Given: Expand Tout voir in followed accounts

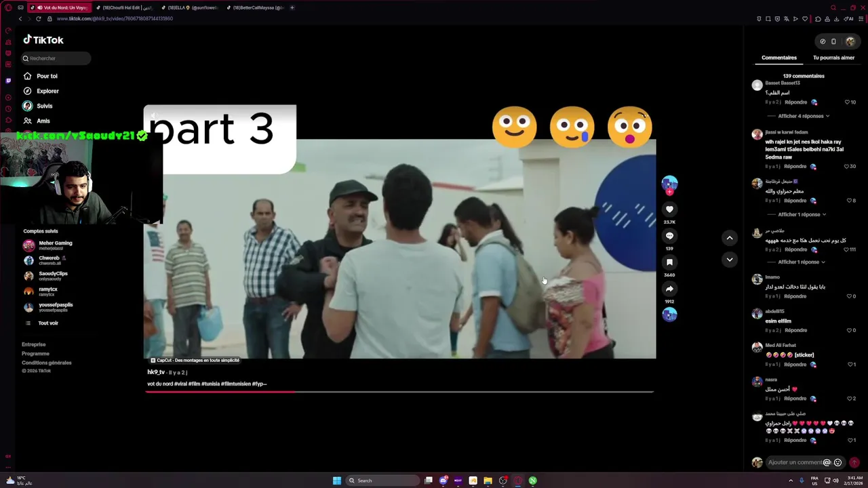Looking at the screenshot, I should point(42,323).
